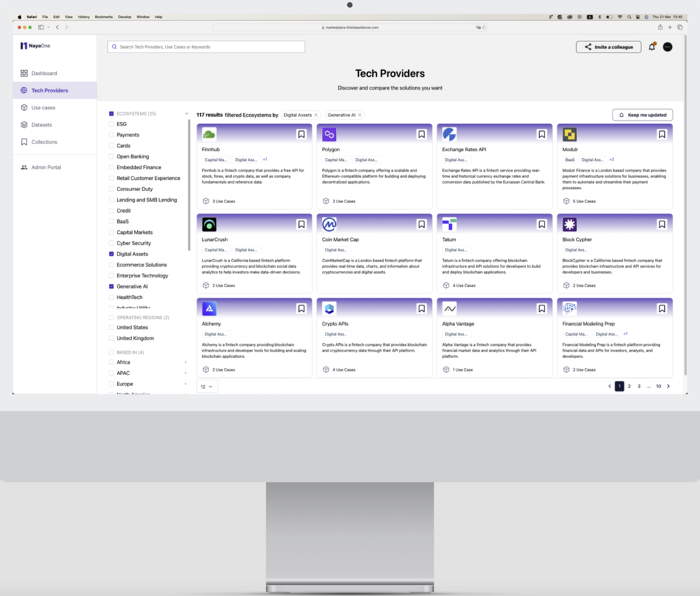The height and width of the screenshot is (596, 700).
Task: Open Safari's Bookmarks menu
Action: 104,17
